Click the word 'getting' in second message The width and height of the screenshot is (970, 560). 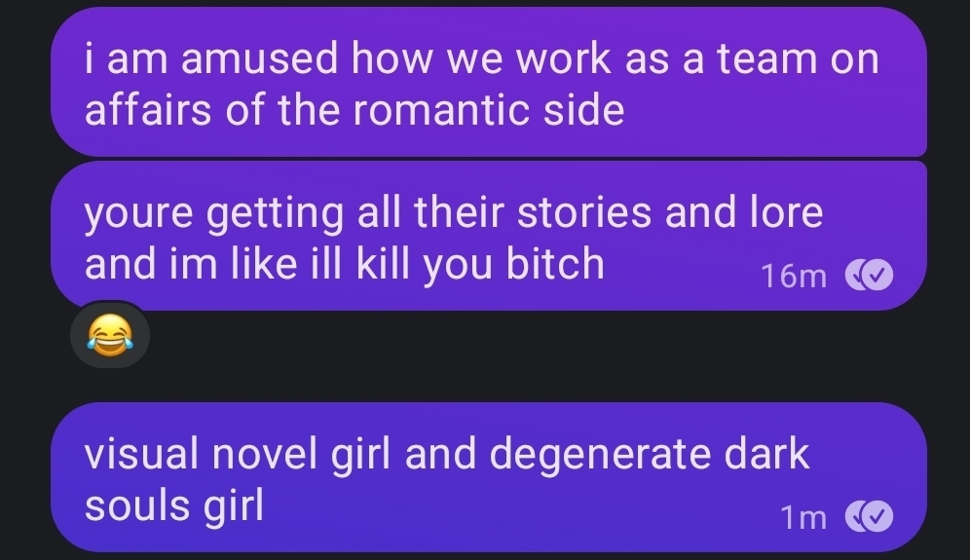point(274,213)
